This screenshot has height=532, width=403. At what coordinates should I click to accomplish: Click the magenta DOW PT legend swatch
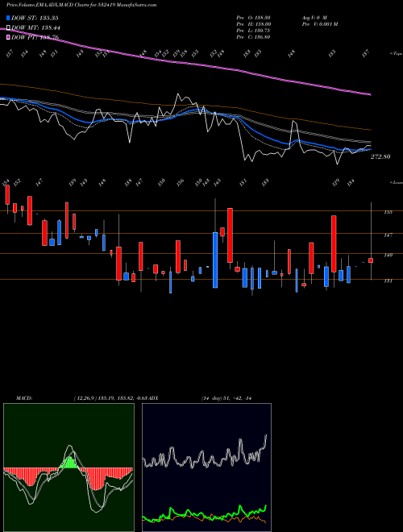click(8, 37)
